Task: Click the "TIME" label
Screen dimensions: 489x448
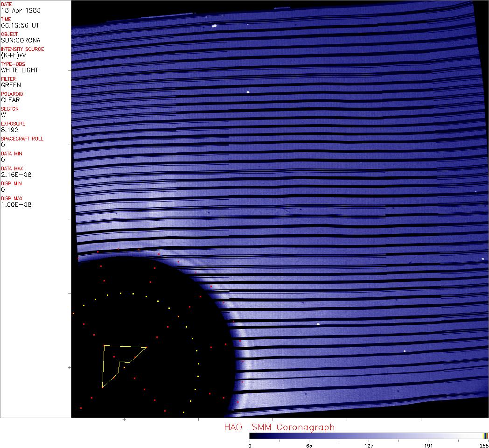Action: pyautogui.click(x=6, y=19)
